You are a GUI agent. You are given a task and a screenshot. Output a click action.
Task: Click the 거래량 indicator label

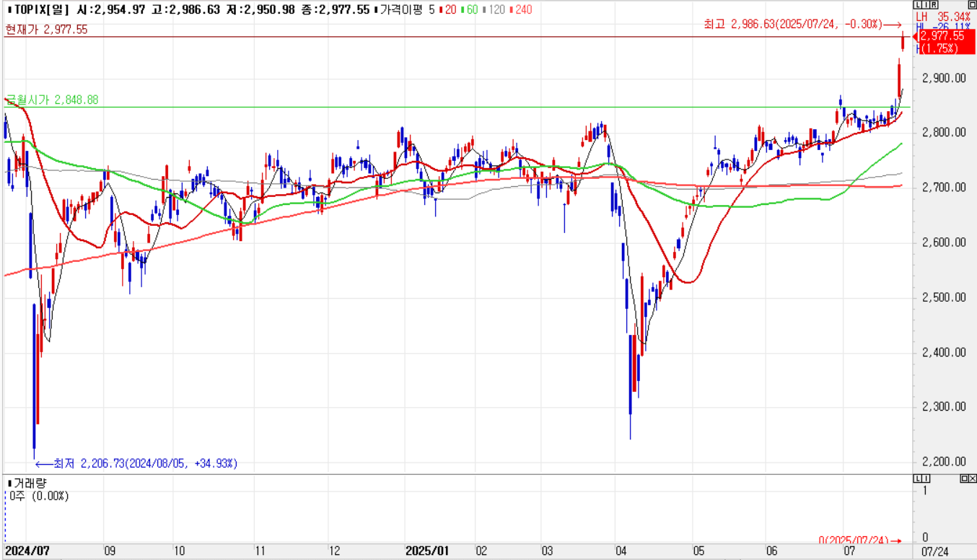click(x=27, y=482)
